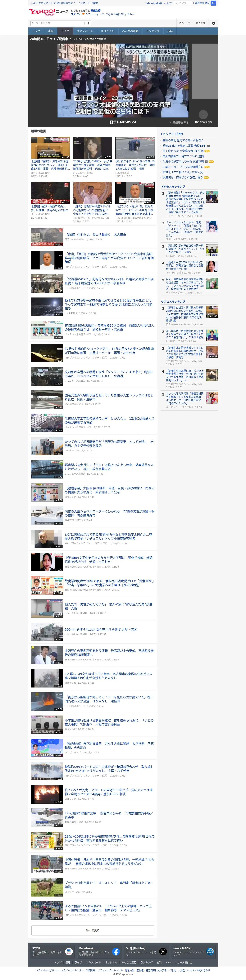This screenshot has width=246, height=980.
Task: Select the オリジナル navigation tab
Action: [x=107, y=31]
